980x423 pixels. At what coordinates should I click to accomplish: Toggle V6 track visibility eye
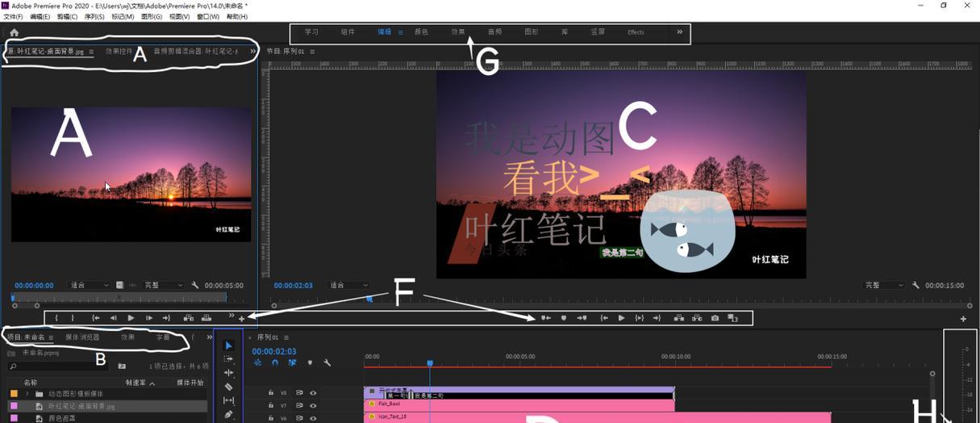(x=313, y=417)
